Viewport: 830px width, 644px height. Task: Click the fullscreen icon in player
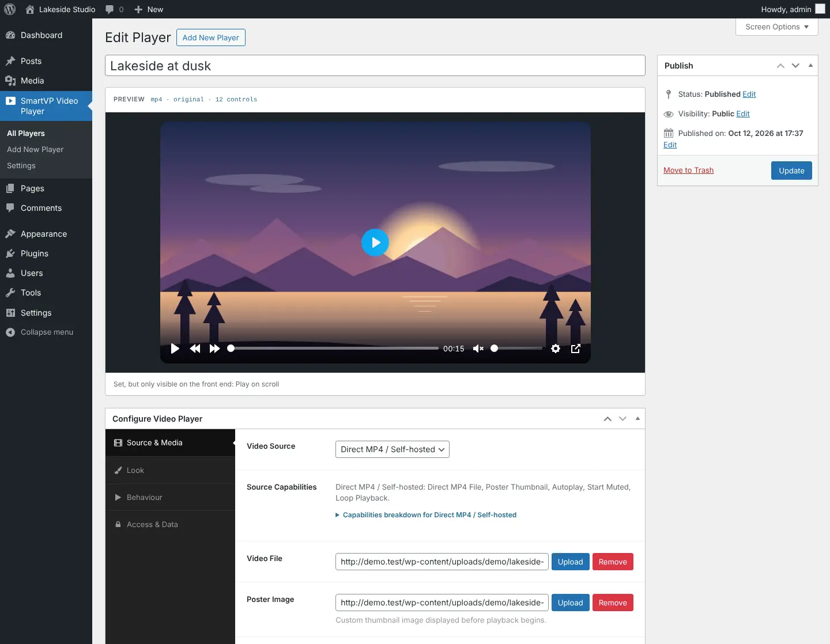tap(575, 348)
